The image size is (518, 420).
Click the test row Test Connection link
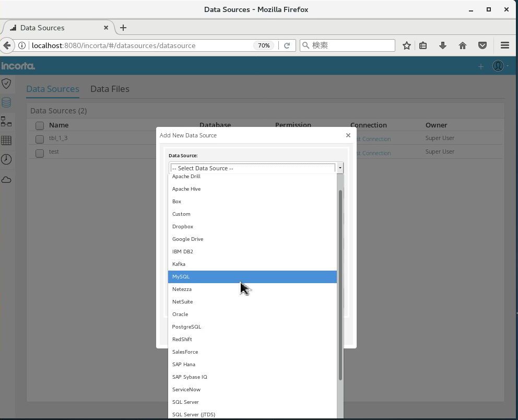[373, 154]
